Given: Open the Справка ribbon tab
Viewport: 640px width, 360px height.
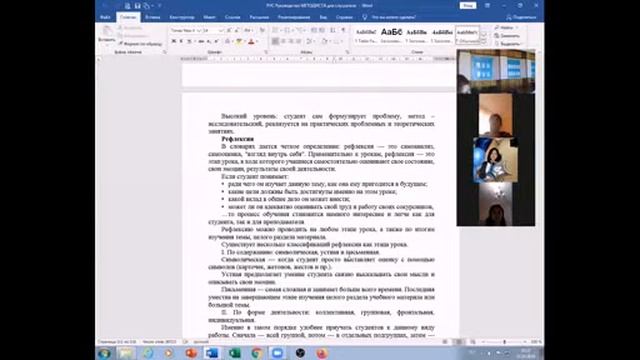Looking at the screenshot, I should pos(344,17).
